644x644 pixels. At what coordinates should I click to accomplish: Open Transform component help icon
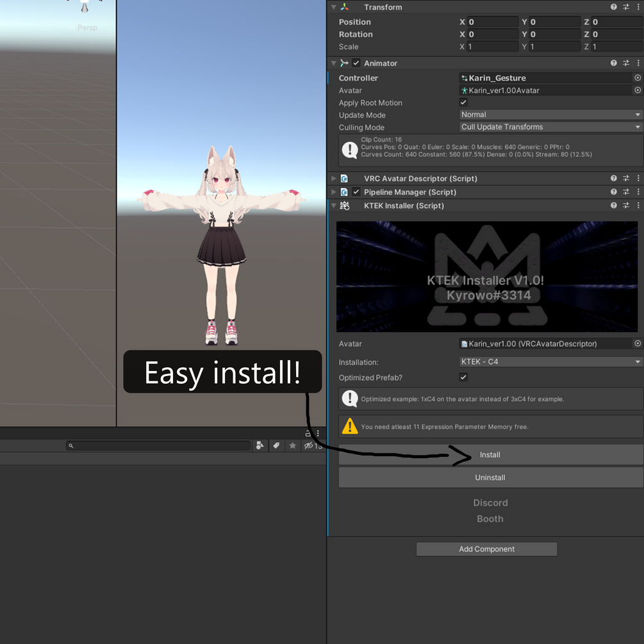coord(613,7)
